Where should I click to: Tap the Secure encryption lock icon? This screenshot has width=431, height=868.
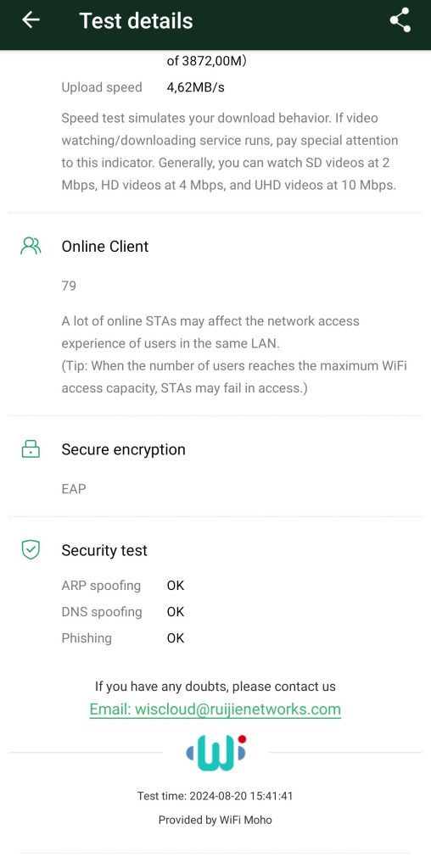pyautogui.click(x=31, y=449)
